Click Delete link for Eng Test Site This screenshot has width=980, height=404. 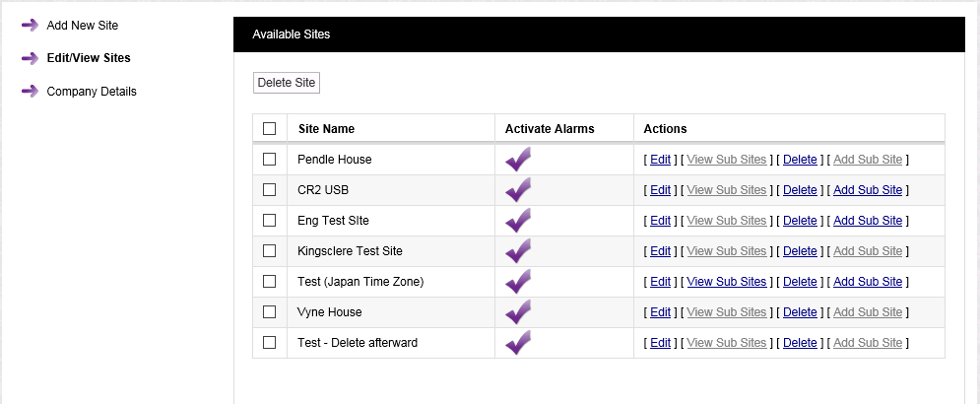point(799,221)
